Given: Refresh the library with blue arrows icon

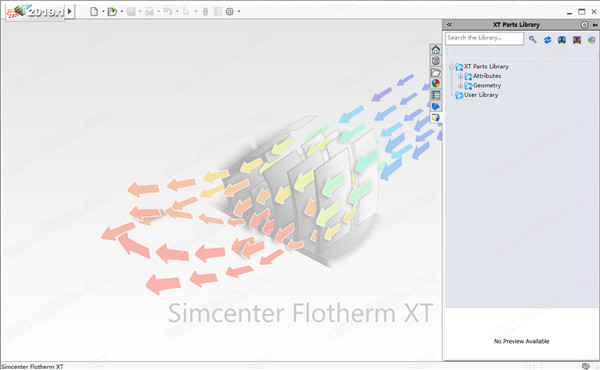Looking at the screenshot, I should (x=547, y=39).
